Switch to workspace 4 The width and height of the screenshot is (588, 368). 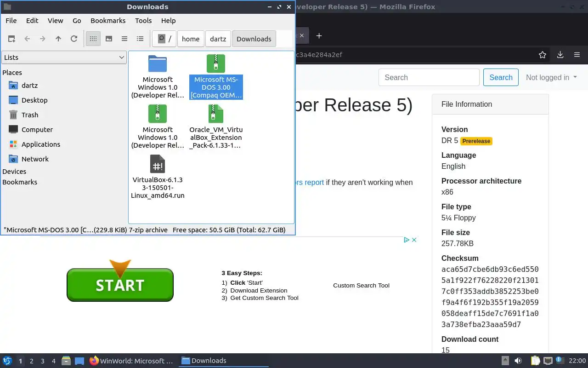(x=54, y=361)
